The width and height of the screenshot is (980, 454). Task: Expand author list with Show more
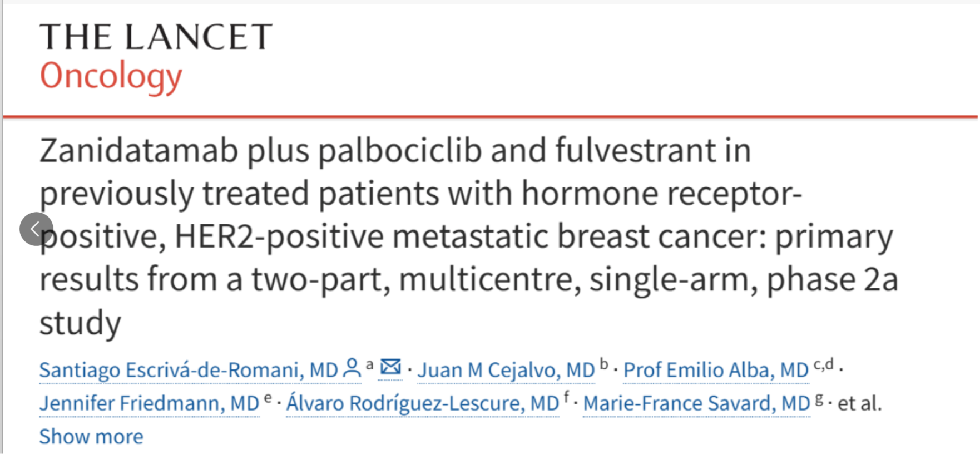(91, 437)
